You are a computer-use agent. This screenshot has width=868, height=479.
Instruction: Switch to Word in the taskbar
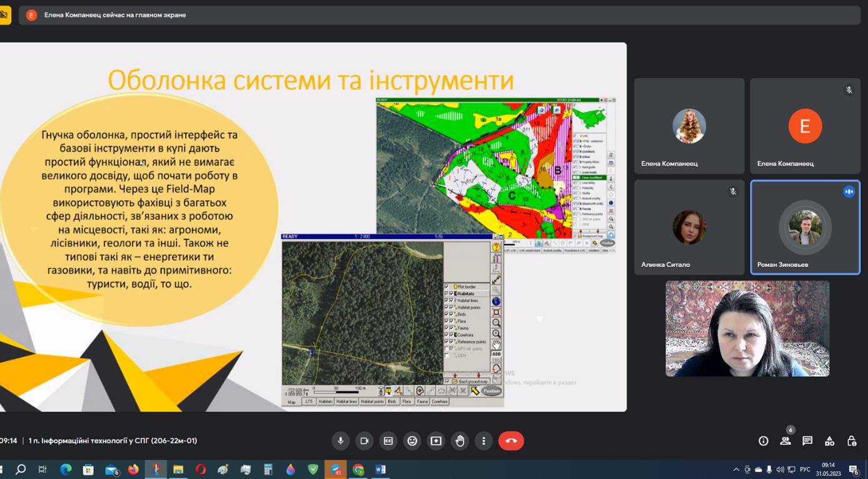point(380,470)
